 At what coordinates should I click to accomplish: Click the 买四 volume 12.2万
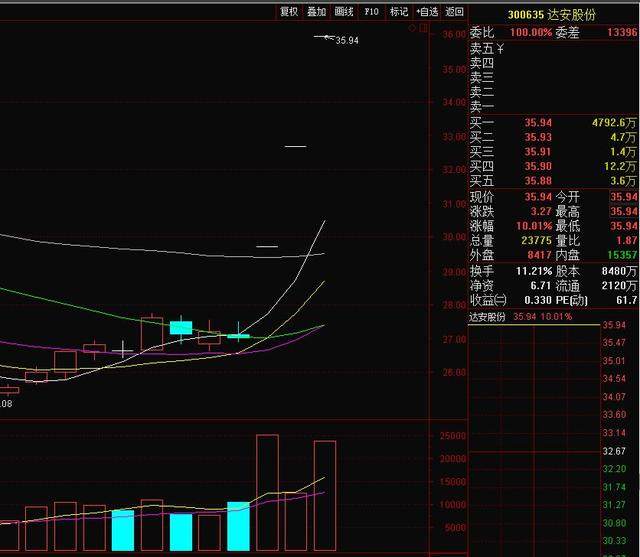(620, 166)
